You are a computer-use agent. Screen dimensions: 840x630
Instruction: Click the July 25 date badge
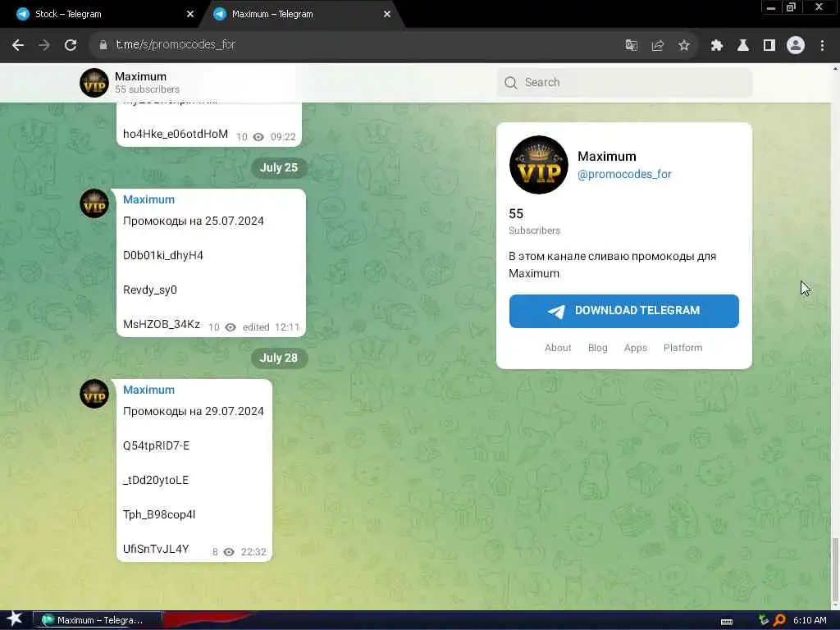click(279, 167)
